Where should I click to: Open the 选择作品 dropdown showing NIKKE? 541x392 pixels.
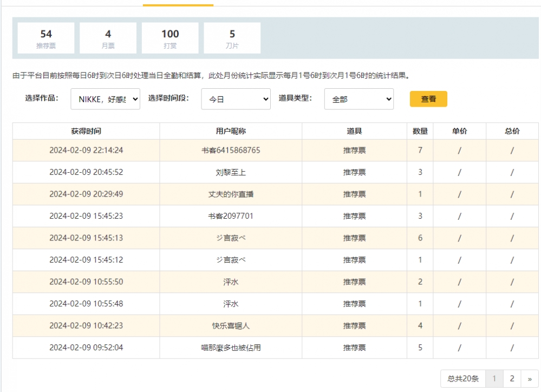105,99
